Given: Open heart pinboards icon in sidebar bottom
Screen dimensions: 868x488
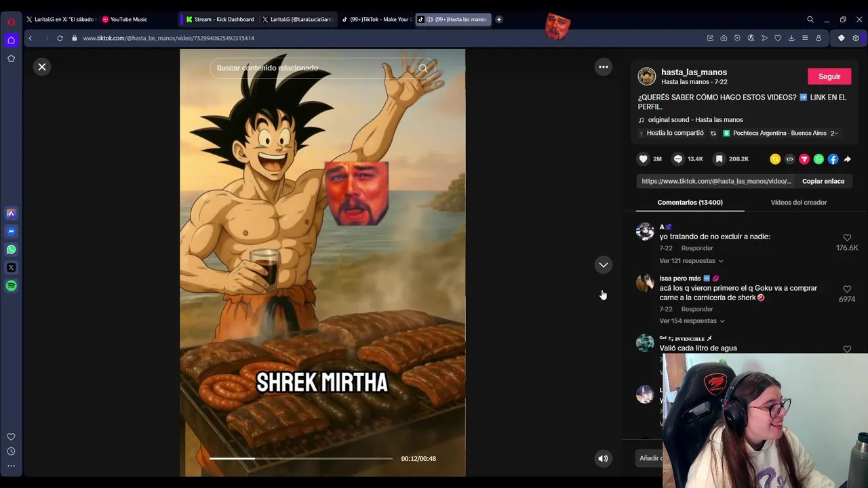Looking at the screenshot, I should point(11,436).
